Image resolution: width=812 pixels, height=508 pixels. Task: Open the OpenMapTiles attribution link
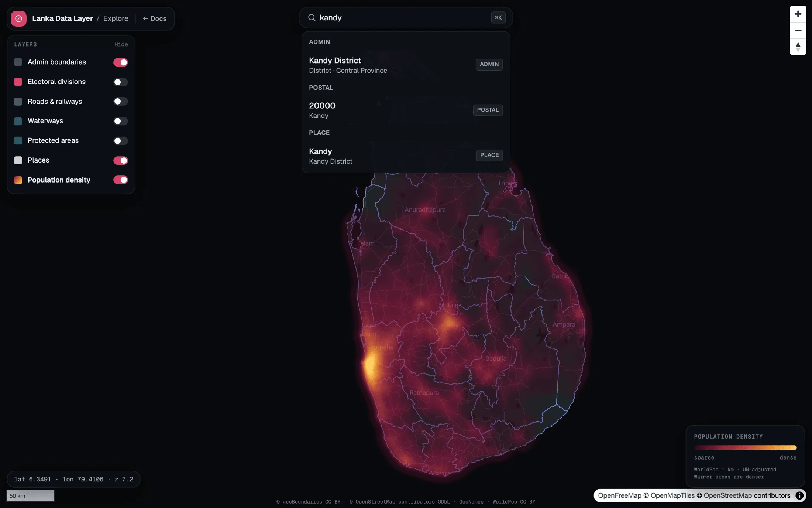tap(672, 495)
